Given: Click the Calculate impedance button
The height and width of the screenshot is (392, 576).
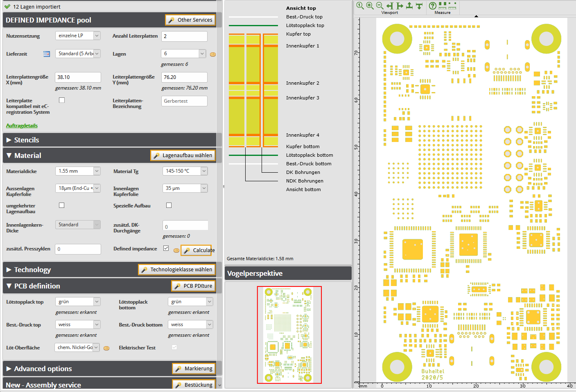Looking at the screenshot, I should coord(196,250).
